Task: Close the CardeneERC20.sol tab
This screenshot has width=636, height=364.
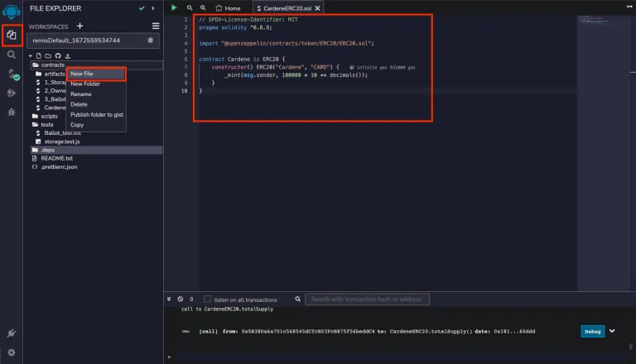Action: click(x=318, y=8)
